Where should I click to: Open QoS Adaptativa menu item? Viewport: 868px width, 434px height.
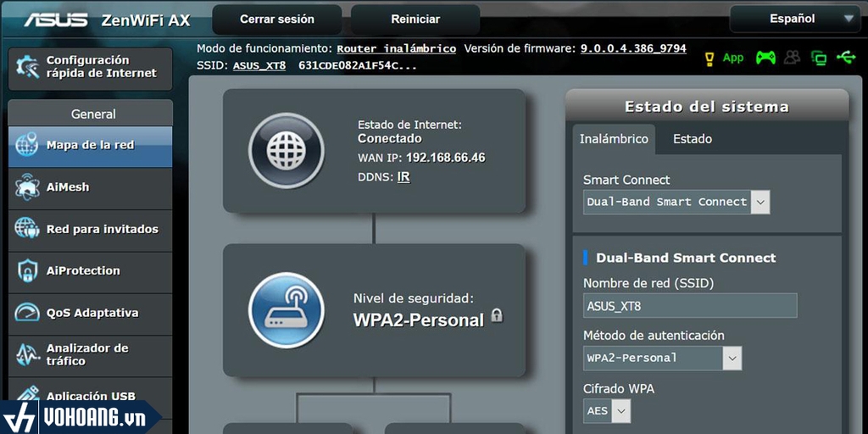[90, 314]
